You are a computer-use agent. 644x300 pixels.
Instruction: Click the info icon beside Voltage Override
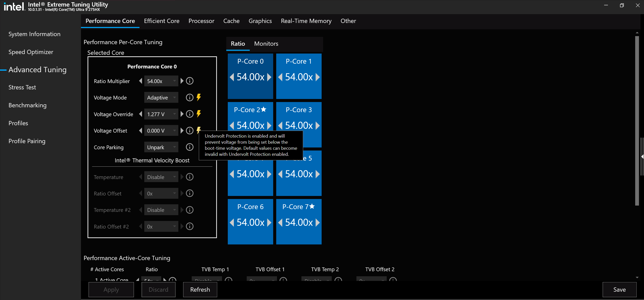189,114
